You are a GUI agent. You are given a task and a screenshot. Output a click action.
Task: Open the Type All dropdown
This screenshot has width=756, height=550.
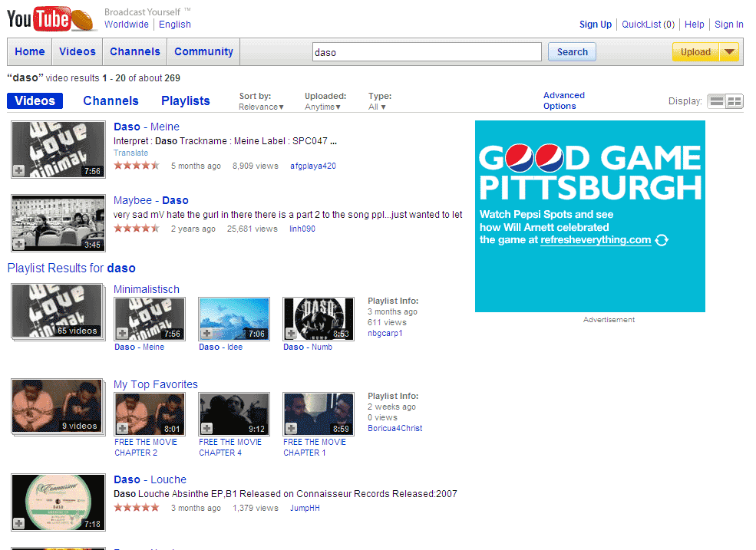(x=377, y=107)
